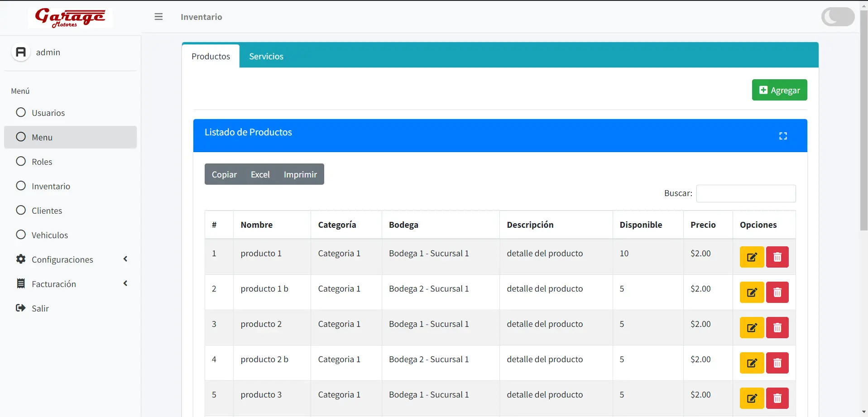Image resolution: width=868 pixels, height=417 pixels.
Task: Click the Copiar button
Action: pos(224,174)
